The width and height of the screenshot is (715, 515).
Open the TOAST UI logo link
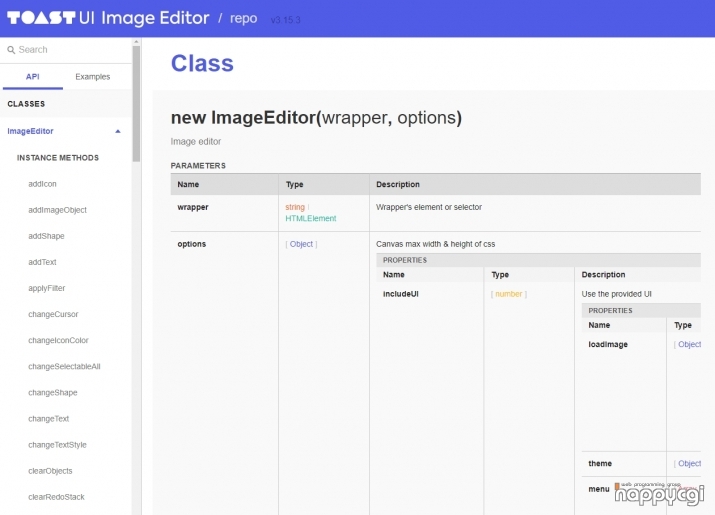point(41,18)
